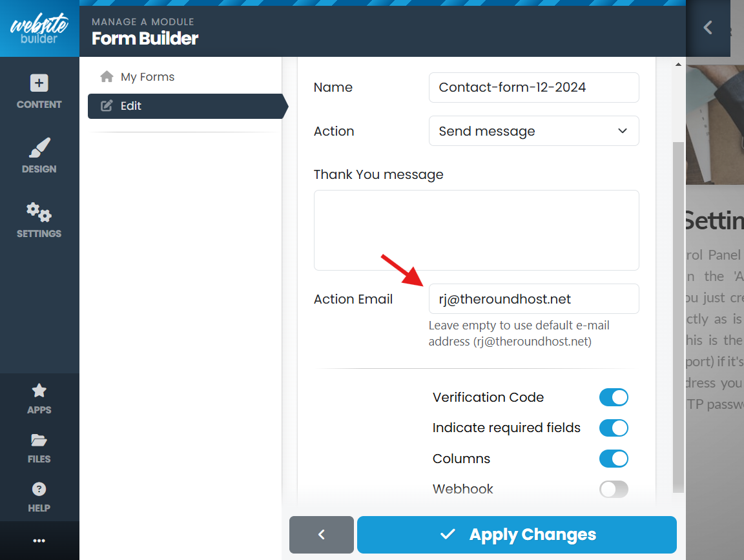Toggle off the Columns switch
The image size is (744, 560).
(x=613, y=459)
